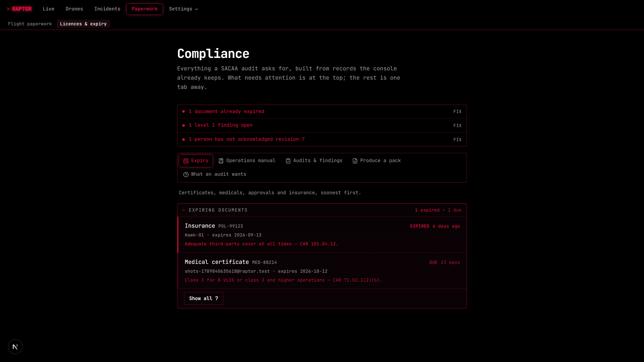Switch to Flight paperwork sub-tab
The width and height of the screenshot is (644, 362).
pyautogui.click(x=30, y=24)
